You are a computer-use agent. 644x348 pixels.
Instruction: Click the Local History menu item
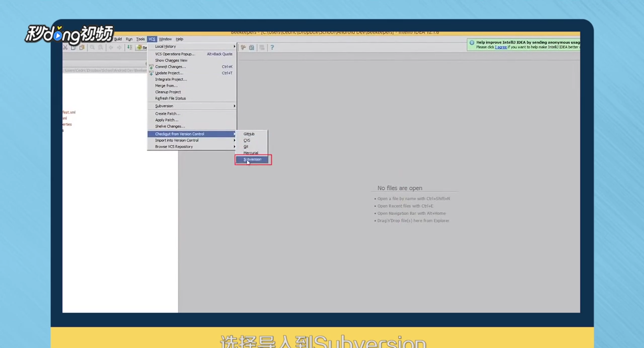pos(192,47)
